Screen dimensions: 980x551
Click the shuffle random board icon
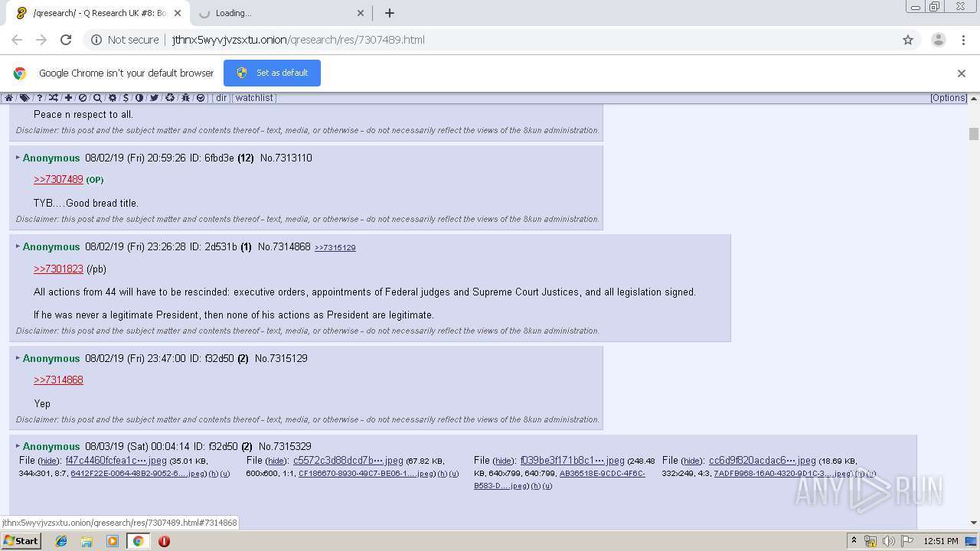coord(54,98)
